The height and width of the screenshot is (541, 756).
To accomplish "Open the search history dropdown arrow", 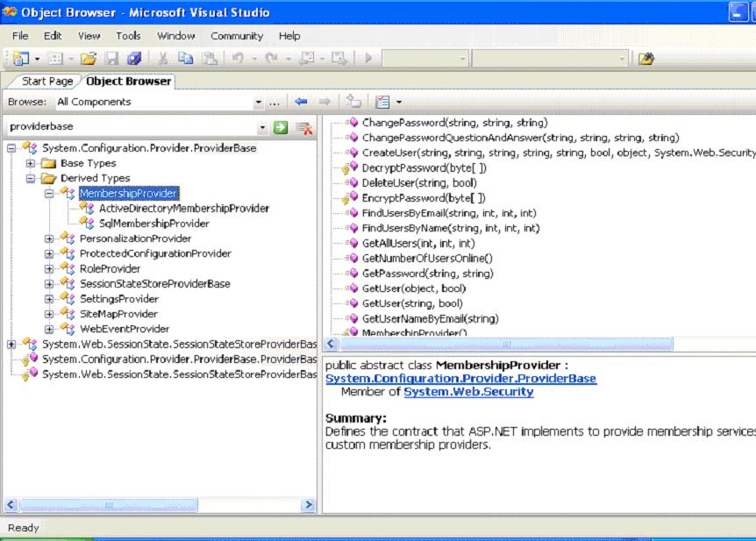I will 262,128.
